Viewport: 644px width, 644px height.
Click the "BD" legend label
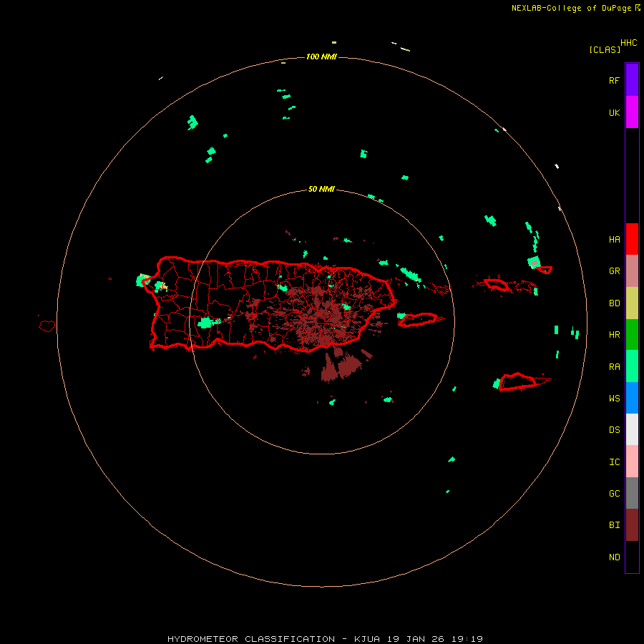(x=614, y=303)
